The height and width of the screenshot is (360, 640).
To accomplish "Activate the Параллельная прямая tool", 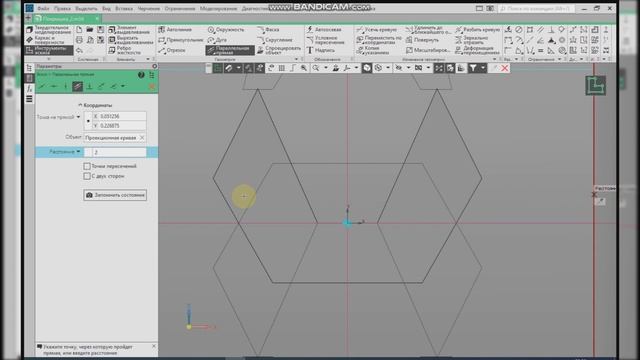I will pyautogui.click(x=230, y=50).
